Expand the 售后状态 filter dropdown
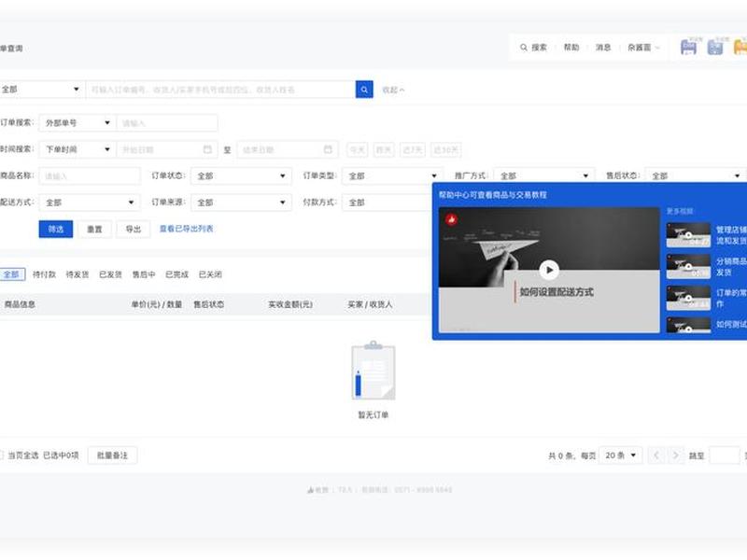This screenshot has width=747, height=560. pyautogui.click(x=696, y=175)
